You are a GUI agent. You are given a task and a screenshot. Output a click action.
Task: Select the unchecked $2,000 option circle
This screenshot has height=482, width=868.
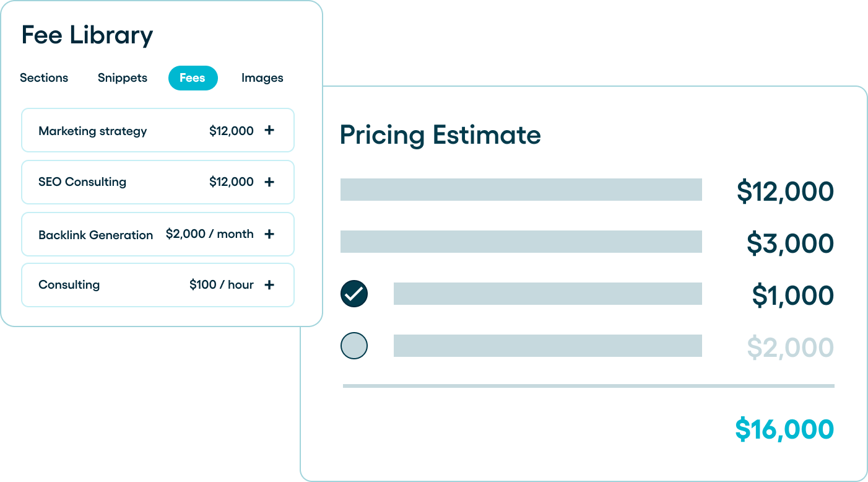[x=354, y=346]
